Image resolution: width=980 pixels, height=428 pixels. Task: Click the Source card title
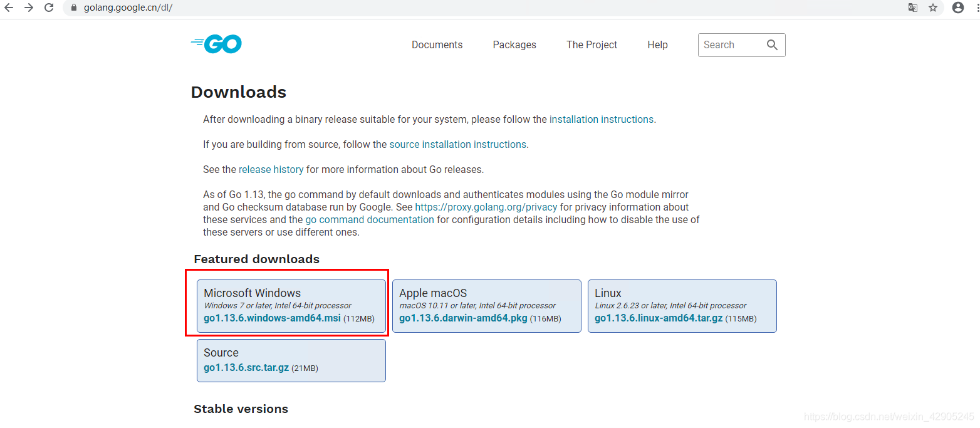(221, 353)
